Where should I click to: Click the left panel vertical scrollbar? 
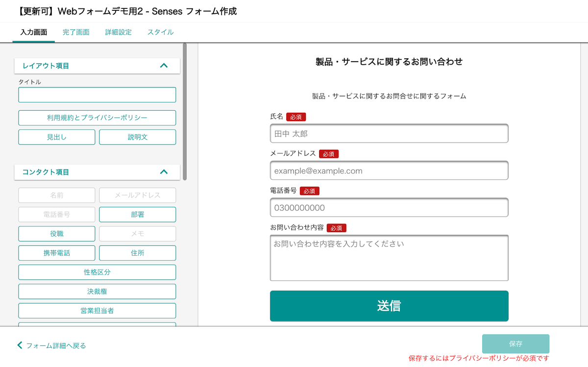pos(185,112)
